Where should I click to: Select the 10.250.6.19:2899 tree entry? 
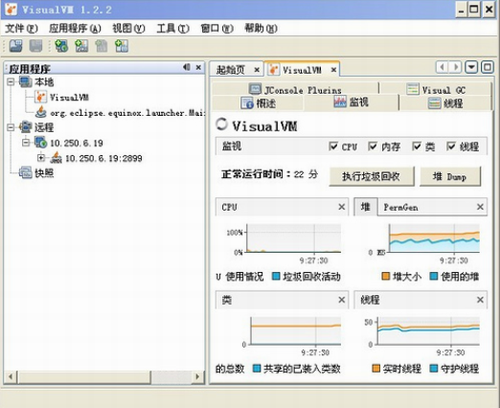(103, 158)
